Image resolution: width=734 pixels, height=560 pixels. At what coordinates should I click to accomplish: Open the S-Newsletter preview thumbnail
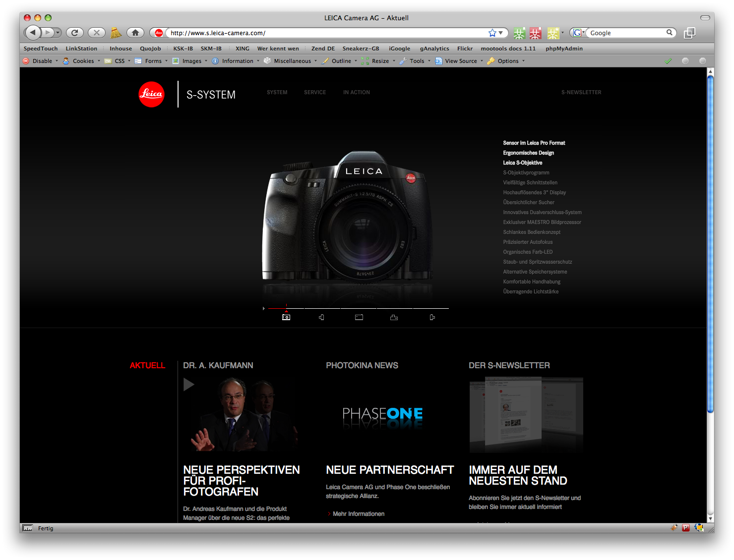click(x=526, y=415)
